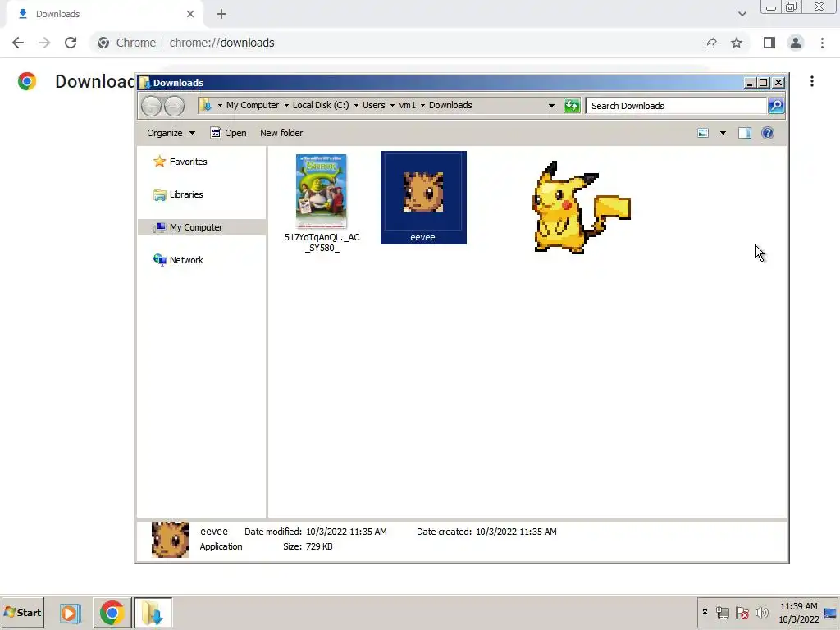Refresh the Explorer folder view
This screenshot has width=840, height=630.
point(572,106)
